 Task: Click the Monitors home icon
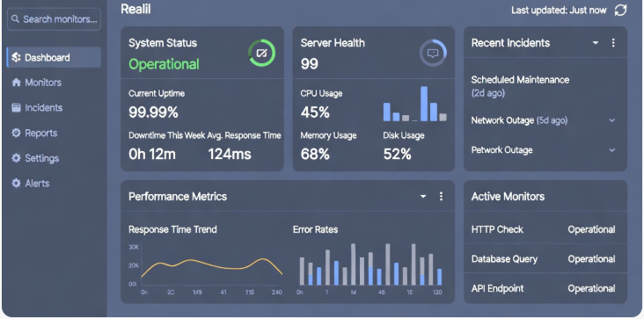click(x=16, y=83)
